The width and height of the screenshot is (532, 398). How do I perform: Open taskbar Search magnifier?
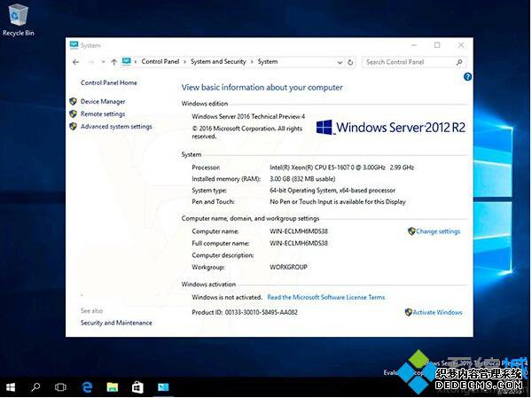pos(35,387)
